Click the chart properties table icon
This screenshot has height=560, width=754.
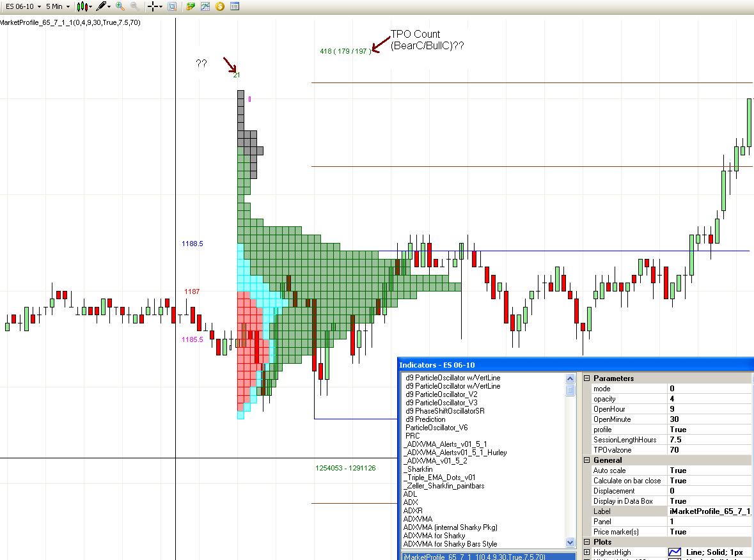(x=235, y=6)
